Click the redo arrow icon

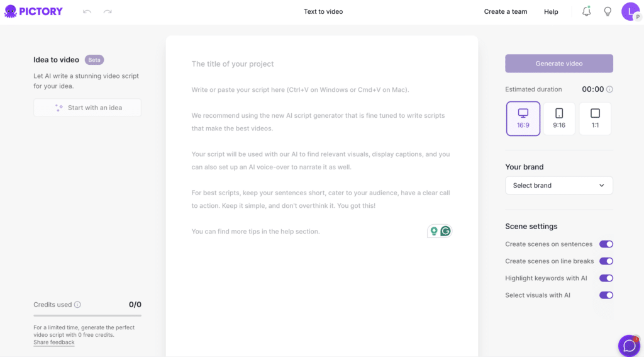(108, 11)
